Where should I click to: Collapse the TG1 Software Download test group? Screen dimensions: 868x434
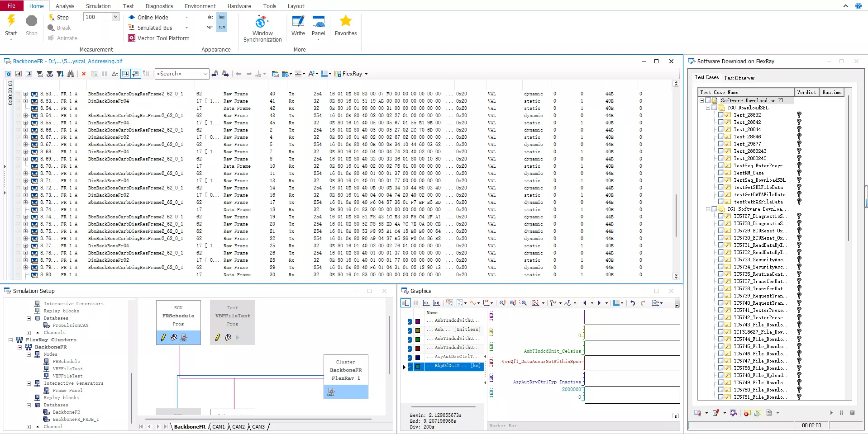point(708,209)
